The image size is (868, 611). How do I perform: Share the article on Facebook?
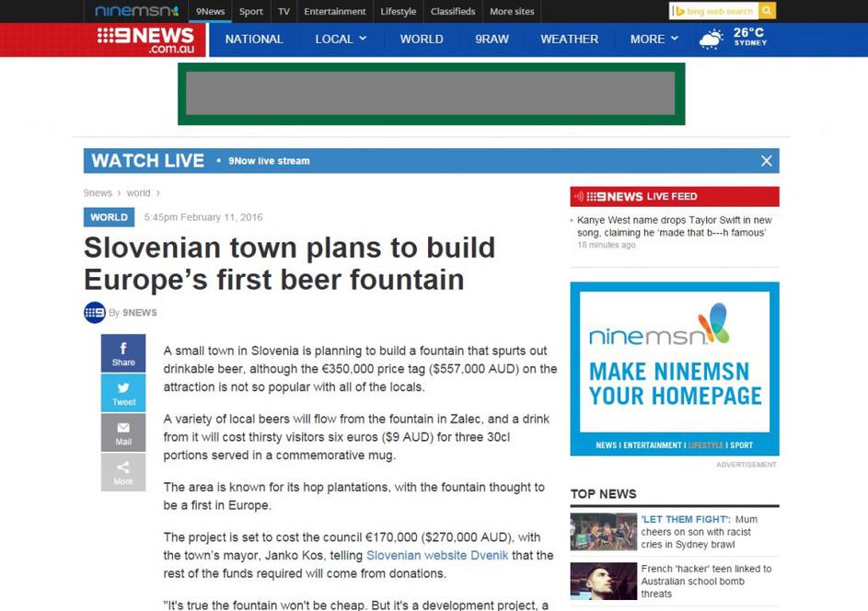123,353
